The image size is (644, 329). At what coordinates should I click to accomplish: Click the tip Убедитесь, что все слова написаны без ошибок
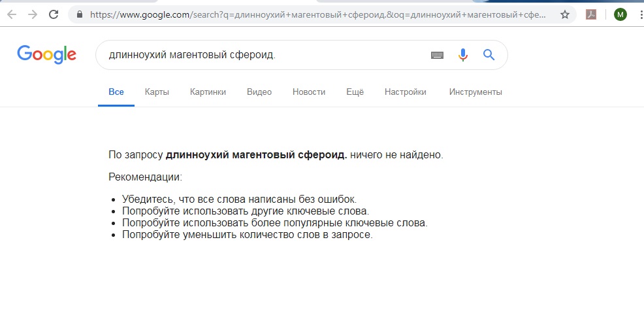coord(240,199)
